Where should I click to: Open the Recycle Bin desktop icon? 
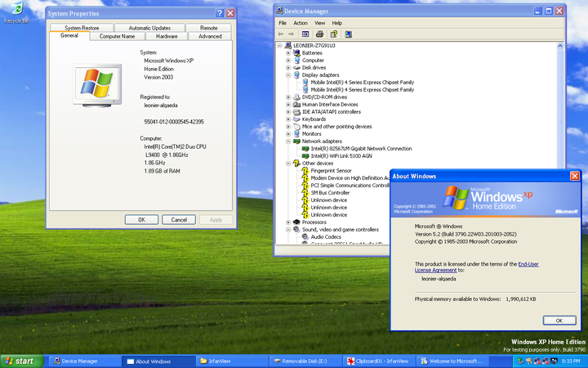pyautogui.click(x=16, y=12)
